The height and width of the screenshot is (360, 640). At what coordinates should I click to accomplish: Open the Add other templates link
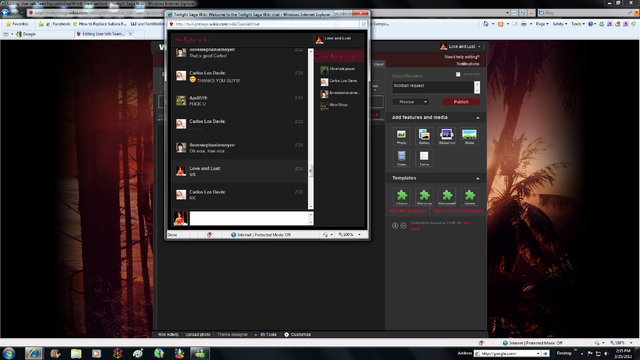pyautogui.click(x=408, y=211)
